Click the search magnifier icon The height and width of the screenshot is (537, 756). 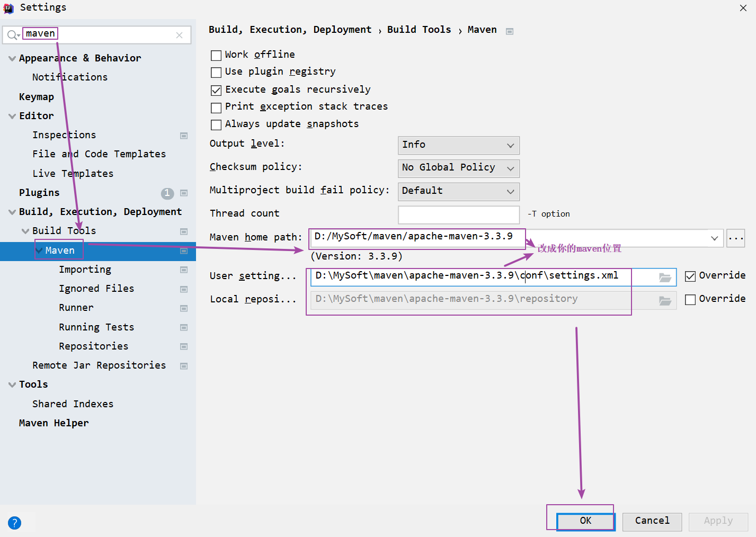point(12,35)
